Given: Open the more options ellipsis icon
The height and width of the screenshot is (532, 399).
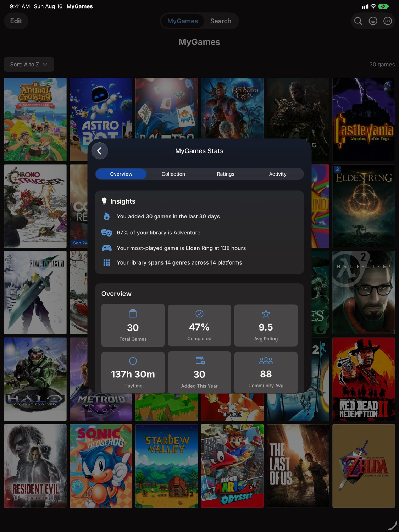Looking at the screenshot, I should point(388,21).
